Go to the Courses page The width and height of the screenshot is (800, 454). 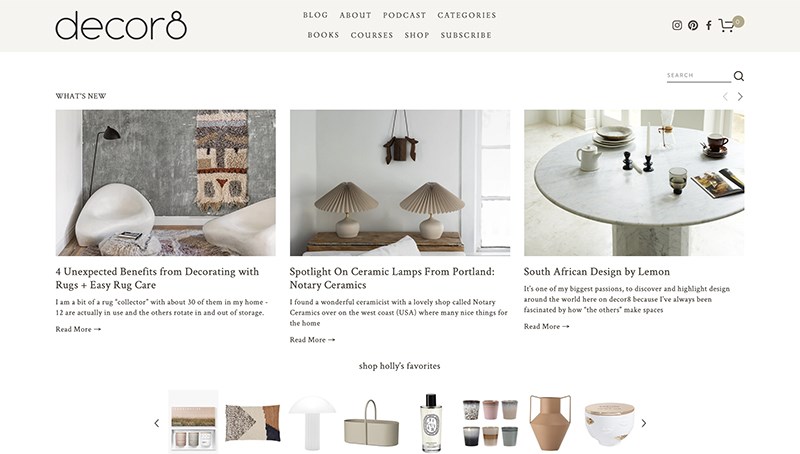click(372, 35)
